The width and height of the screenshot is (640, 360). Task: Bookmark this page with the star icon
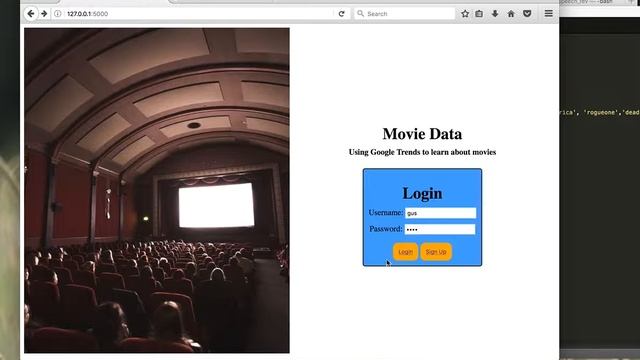[465, 14]
